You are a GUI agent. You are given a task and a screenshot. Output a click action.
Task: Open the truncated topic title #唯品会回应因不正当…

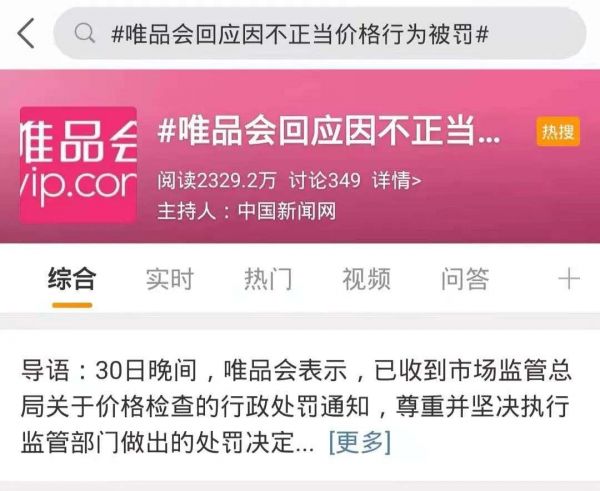(x=329, y=132)
